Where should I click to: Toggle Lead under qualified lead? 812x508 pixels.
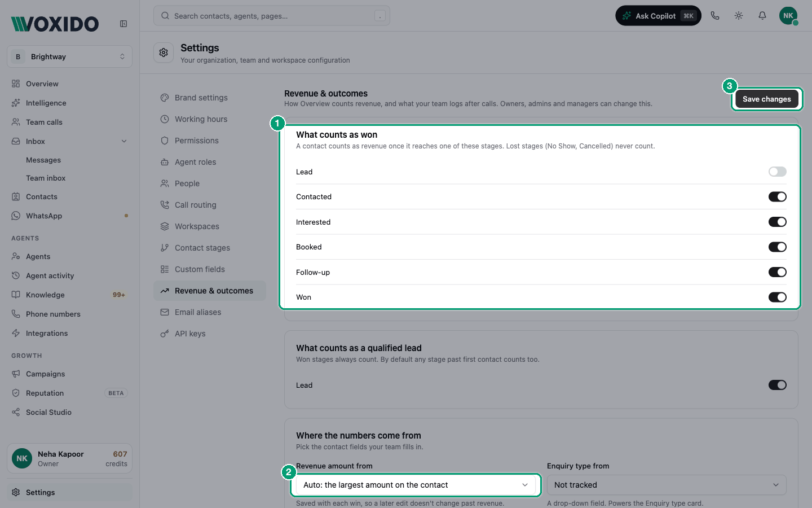(777, 385)
